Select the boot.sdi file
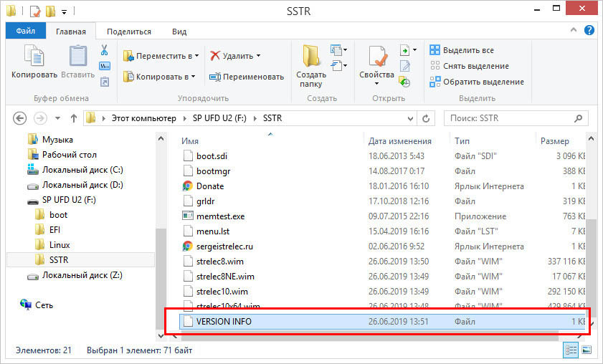 click(212, 155)
